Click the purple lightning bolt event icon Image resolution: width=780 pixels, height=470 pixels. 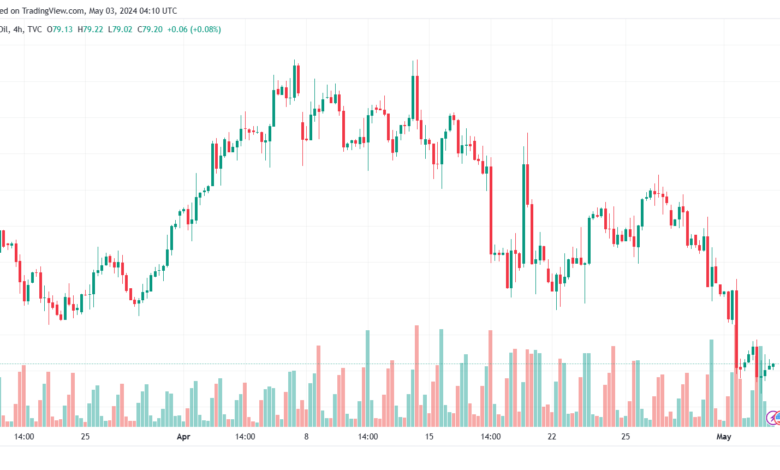coord(771,418)
